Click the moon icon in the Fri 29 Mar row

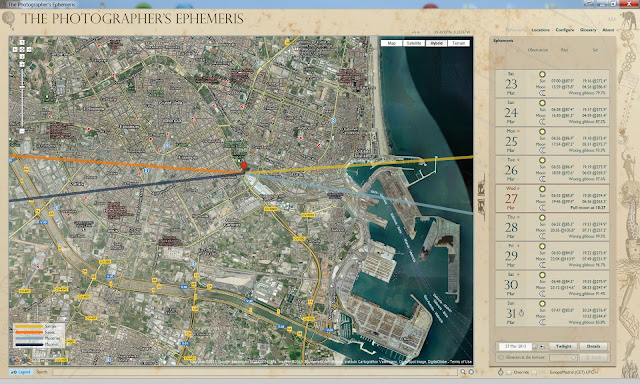pos(542,265)
